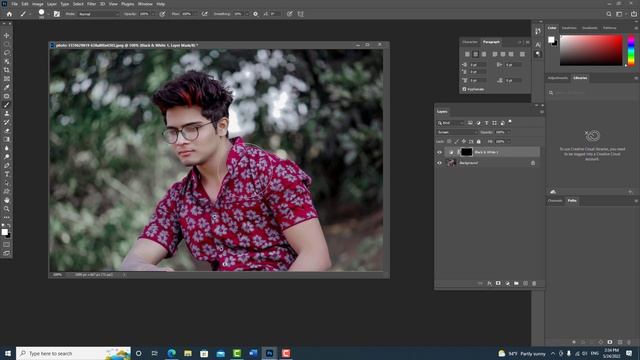Select the Zoom tool
The width and height of the screenshot is (640, 360).
pyautogui.click(x=7, y=209)
